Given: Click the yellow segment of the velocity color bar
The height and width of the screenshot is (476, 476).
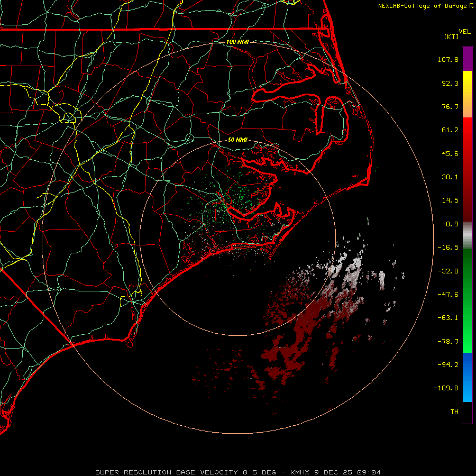Looking at the screenshot, I should click(467, 80).
